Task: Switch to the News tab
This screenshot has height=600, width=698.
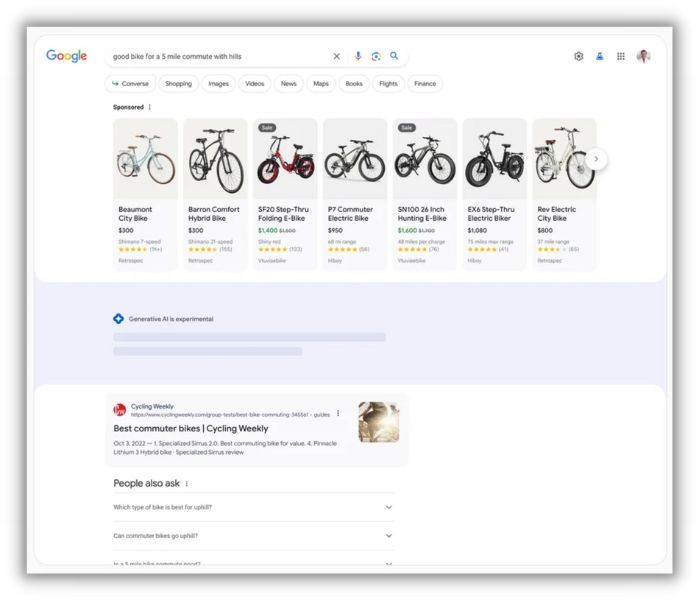Action: point(288,84)
